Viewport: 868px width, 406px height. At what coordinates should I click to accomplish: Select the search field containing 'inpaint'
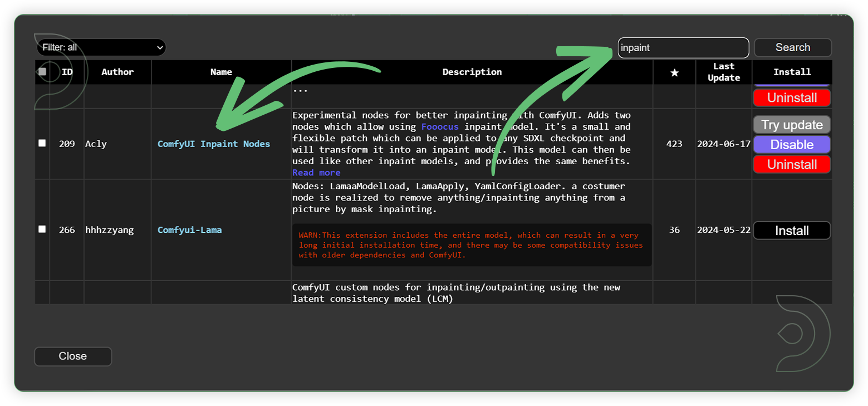click(x=683, y=47)
